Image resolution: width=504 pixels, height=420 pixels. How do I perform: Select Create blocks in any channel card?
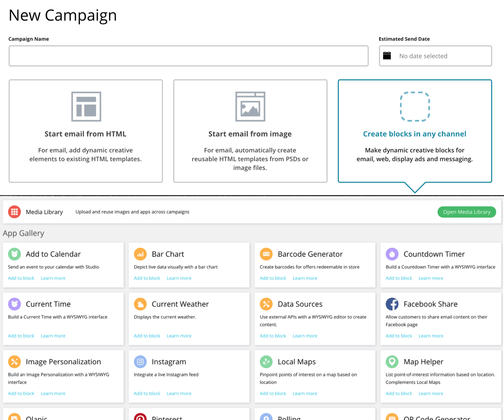click(x=415, y=131)
